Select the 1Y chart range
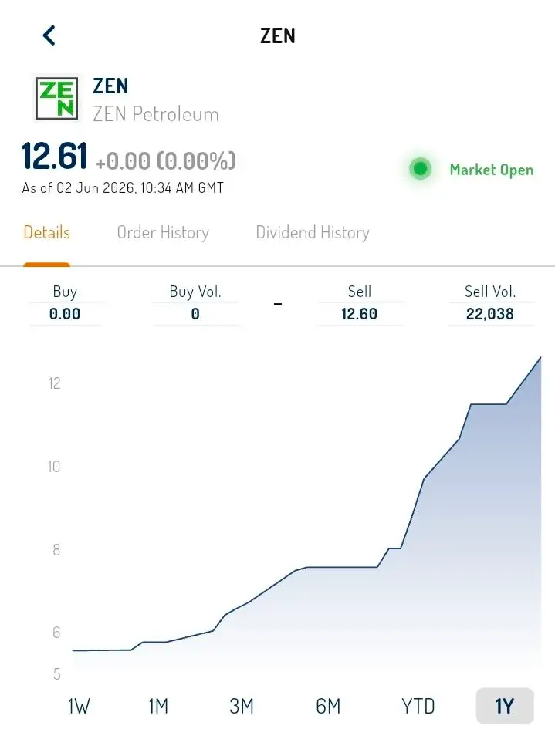The width and height of the screenshot is (555, 756). (x=505, y=706)
